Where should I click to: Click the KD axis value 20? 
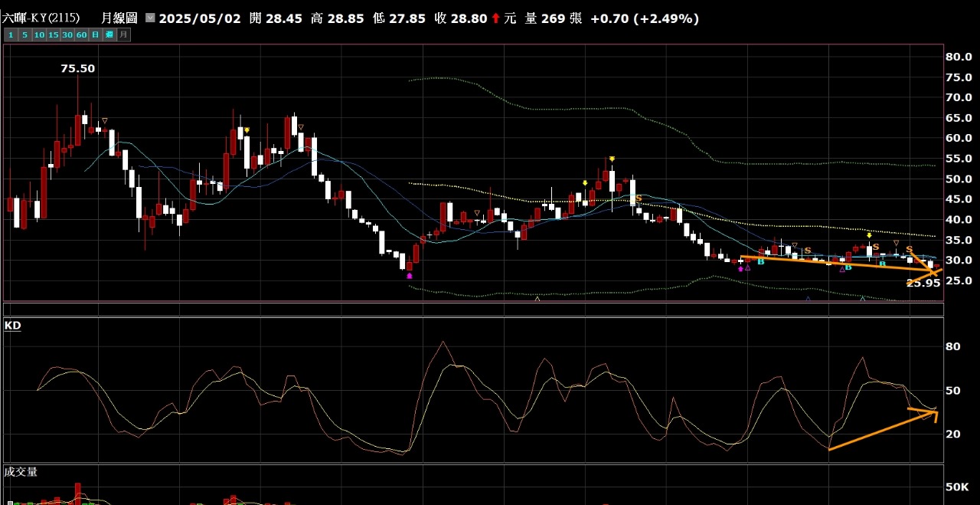[953, 434]
